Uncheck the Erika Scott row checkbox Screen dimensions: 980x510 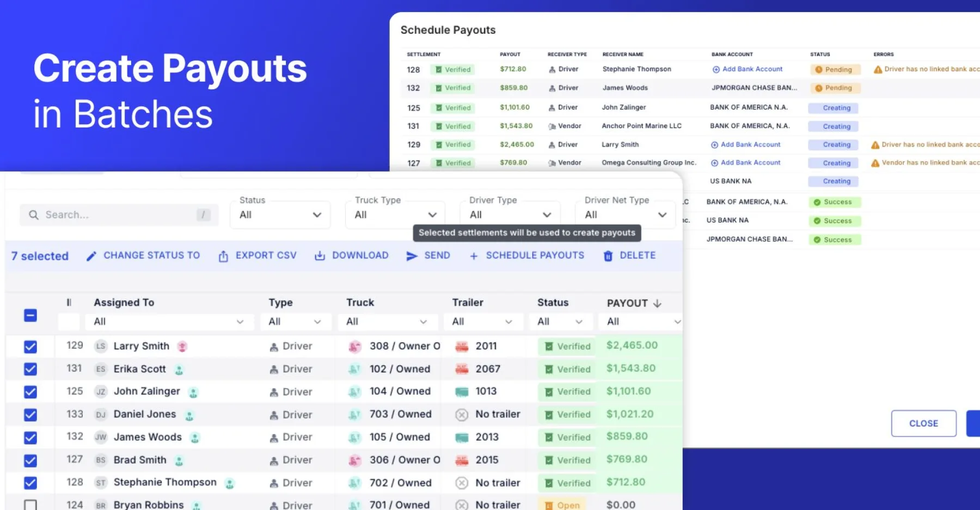click(x=30, y=369)
